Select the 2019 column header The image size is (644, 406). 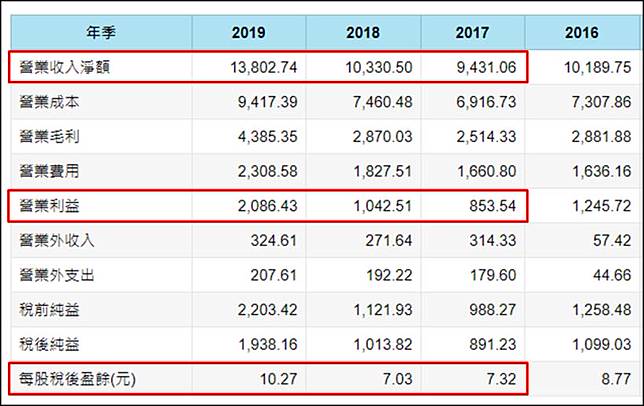[248, 32]
